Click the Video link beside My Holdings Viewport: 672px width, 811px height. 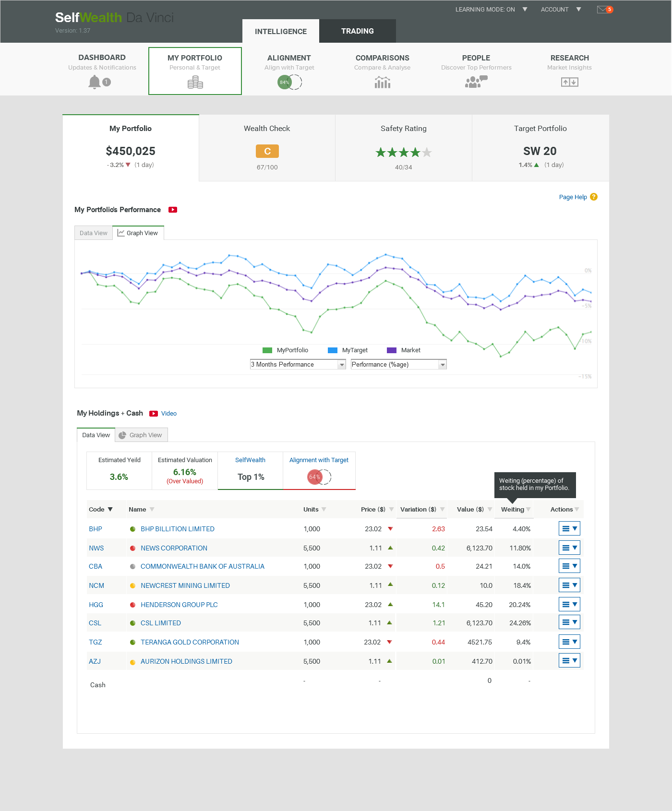(x=168, y=414)
